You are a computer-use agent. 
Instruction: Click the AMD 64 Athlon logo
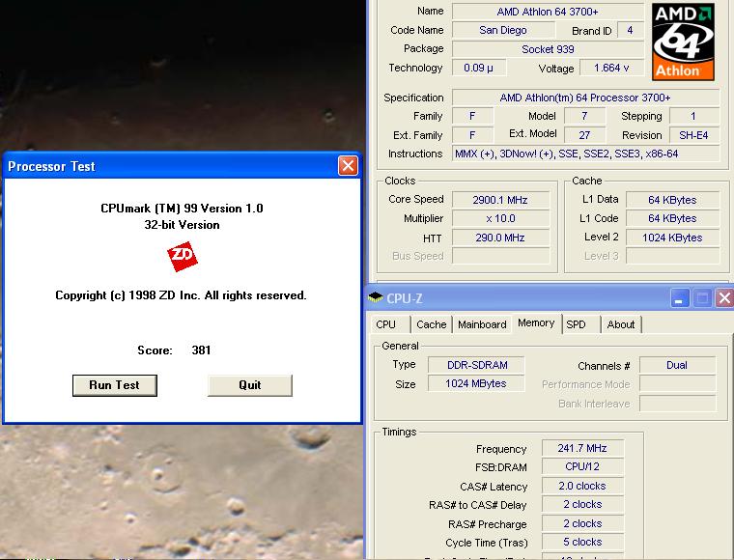click(x=683, y=42)
